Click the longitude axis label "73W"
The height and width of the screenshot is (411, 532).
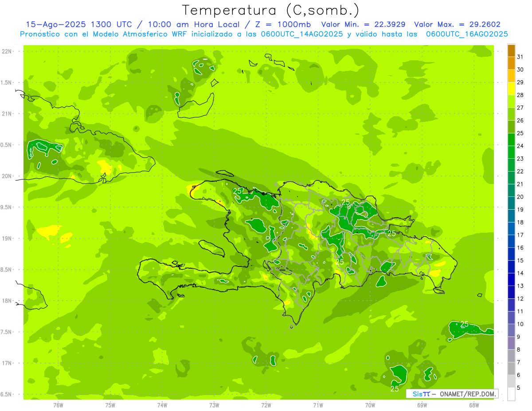pyautogui.click(x=214, y=405)
